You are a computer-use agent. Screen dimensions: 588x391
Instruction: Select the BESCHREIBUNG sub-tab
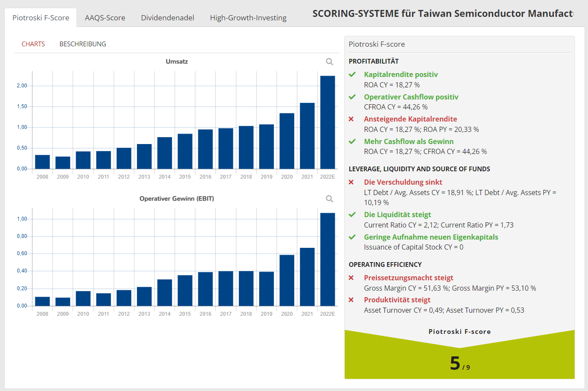(x=83, y=44)
